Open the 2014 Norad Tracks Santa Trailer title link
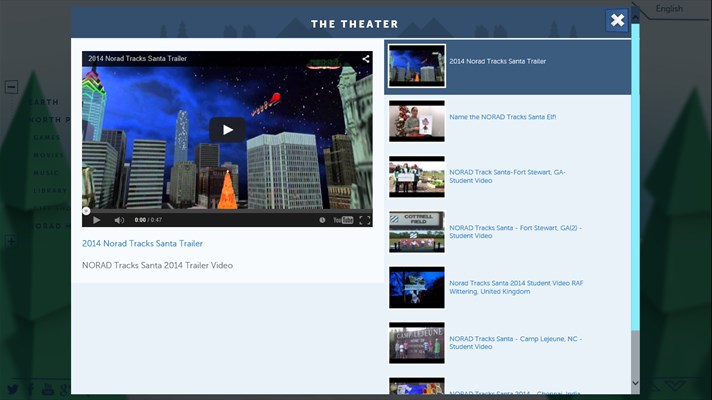 click(142, 243)
